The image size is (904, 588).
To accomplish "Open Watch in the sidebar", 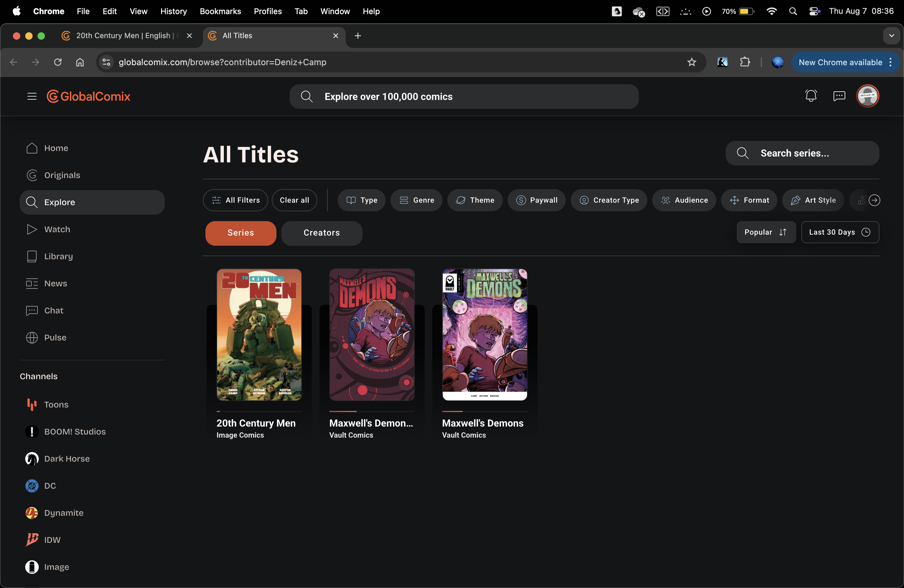I will [x=92, y=229].
